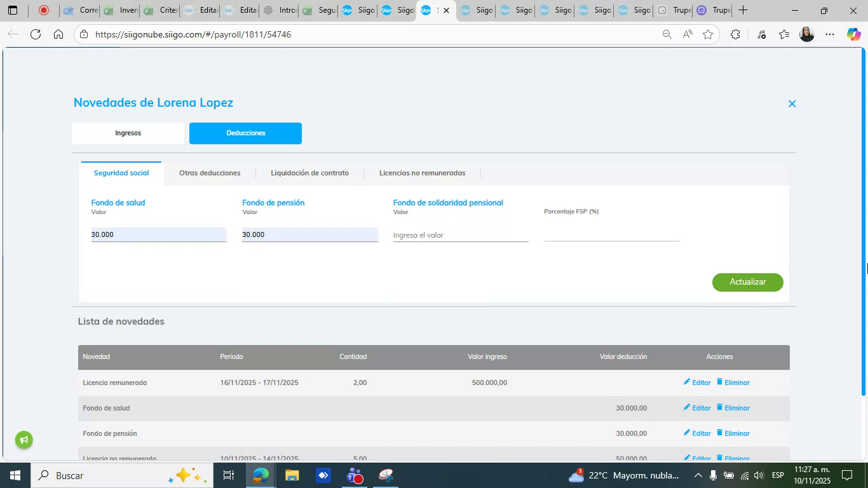Switch to the Corre browser tab
868x488 pixels.
coord(80,10)
